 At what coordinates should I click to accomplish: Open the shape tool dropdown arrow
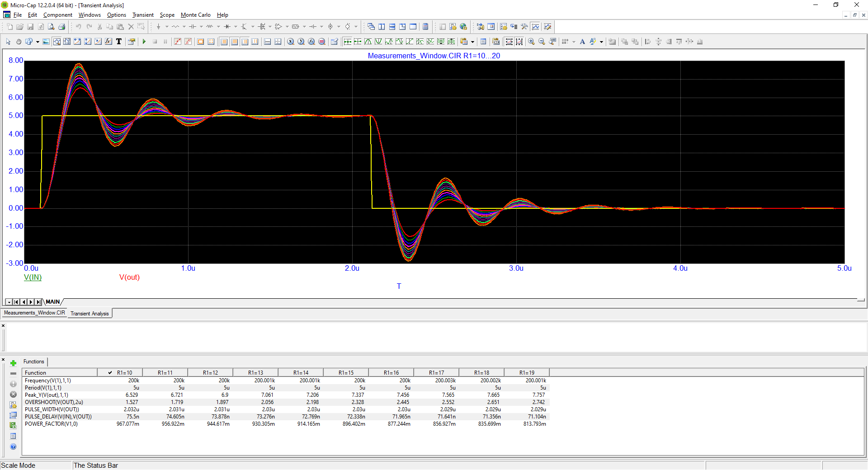click(x=38, y=42)
